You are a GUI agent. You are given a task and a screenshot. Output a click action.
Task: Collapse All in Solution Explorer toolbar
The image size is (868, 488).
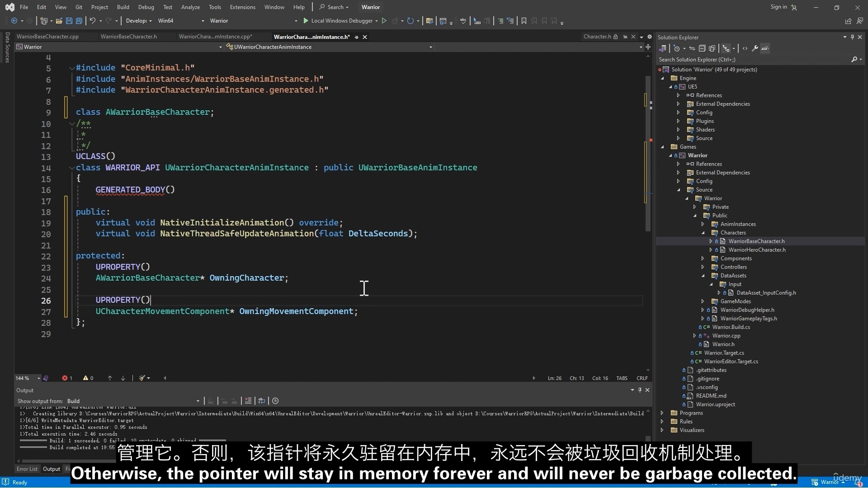click(702, 48)
